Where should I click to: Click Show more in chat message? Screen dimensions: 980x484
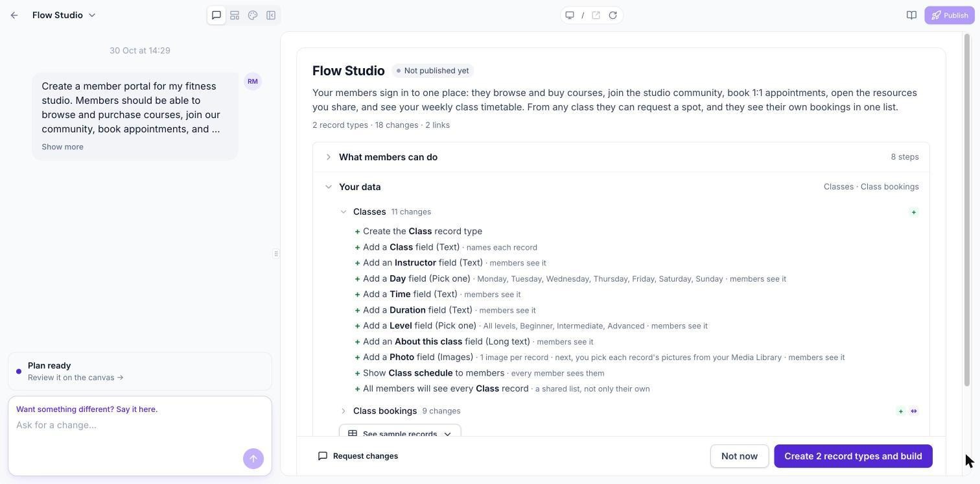(x=63, y=147)
